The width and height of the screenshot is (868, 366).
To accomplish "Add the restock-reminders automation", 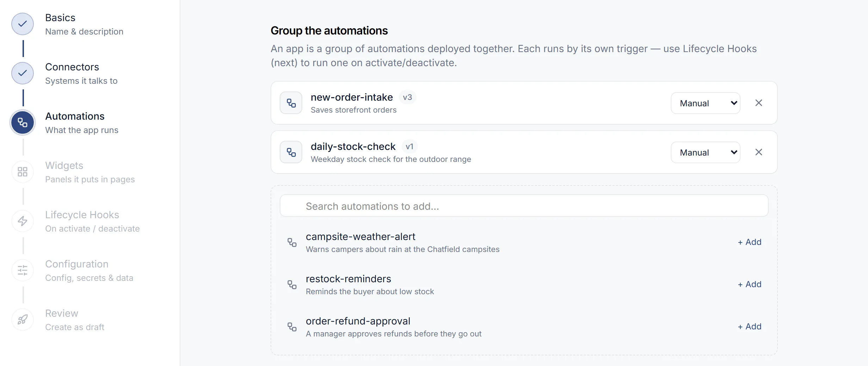I will tap(750, 284).
